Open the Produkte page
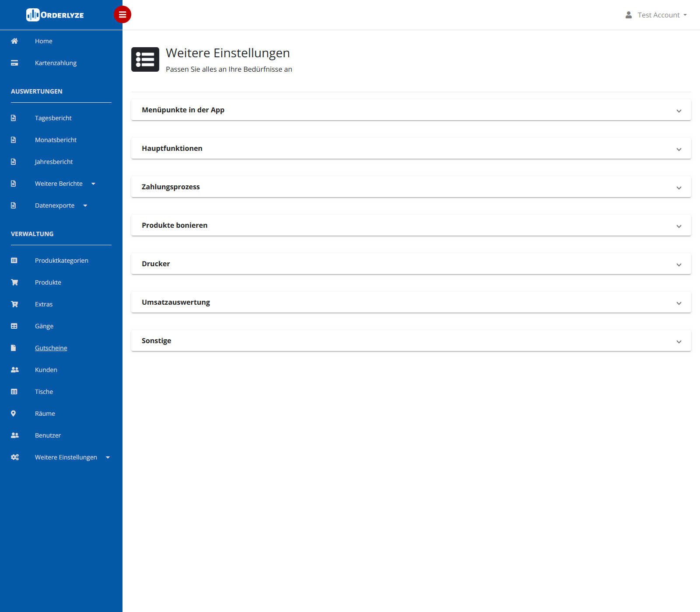Viewport: 700px width, 612px height. coord(48,282)
